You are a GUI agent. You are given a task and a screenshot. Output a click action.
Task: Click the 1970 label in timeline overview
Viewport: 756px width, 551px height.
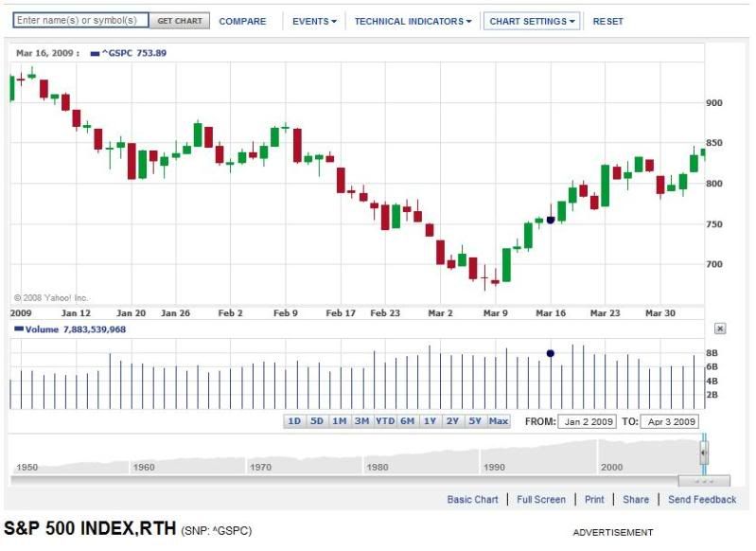point(260,467)
